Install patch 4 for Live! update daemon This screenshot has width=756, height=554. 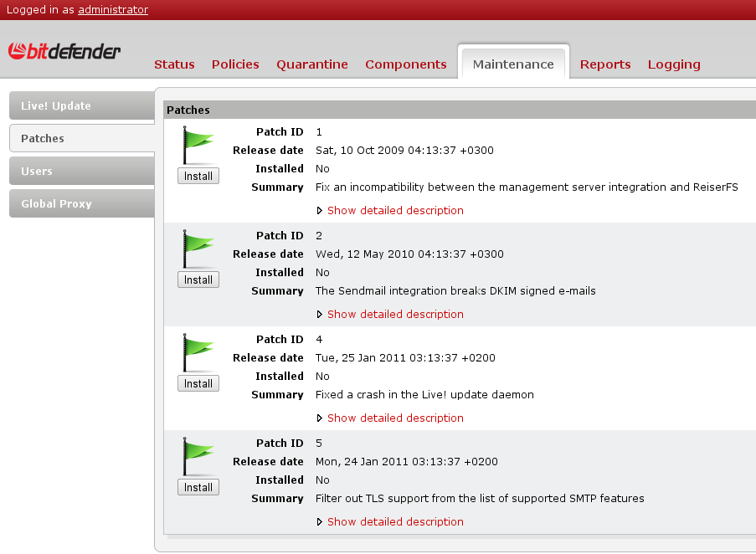pos(198,383)
